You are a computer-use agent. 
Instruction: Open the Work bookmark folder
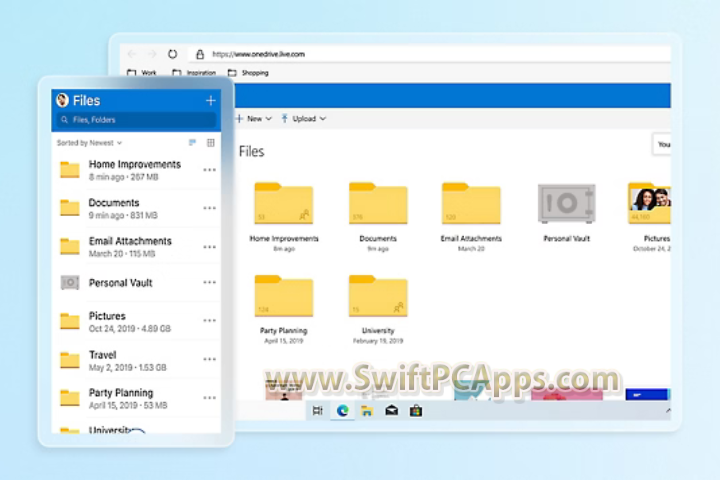click(x=142, y=73)
